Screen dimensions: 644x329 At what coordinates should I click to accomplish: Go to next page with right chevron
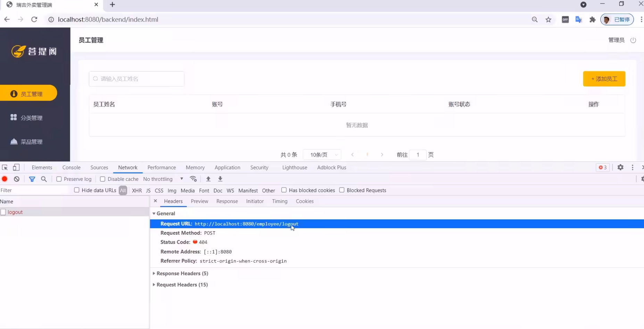point(382,155)
